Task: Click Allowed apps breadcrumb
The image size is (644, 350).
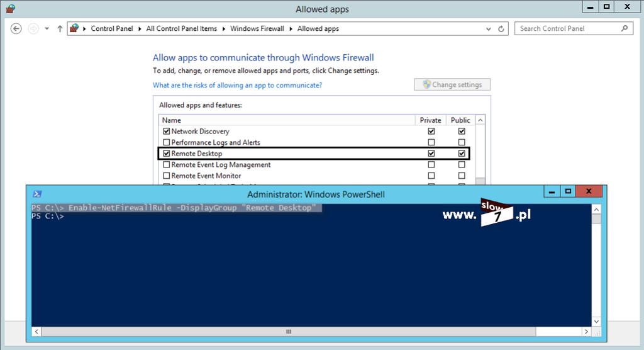Action: (x=318, y=28)
